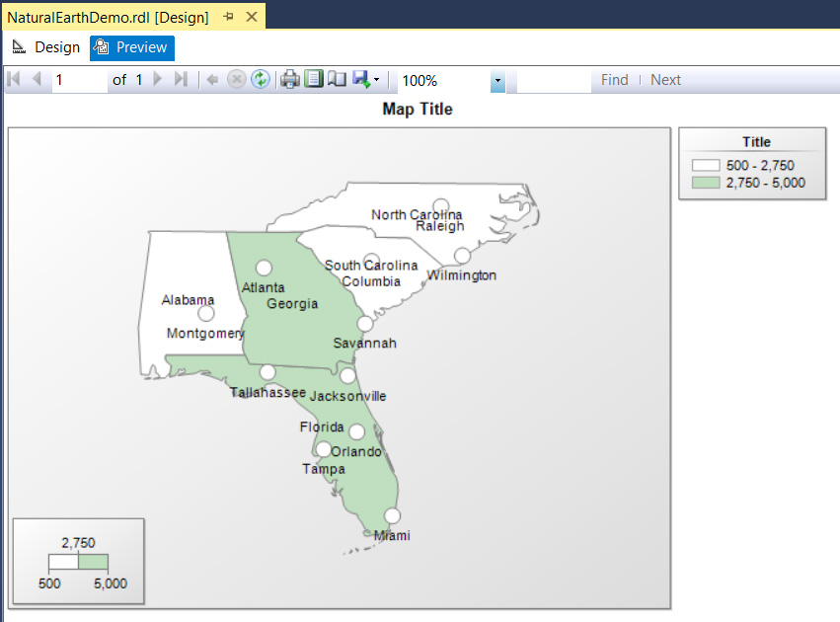Jump to Last Page icon

click(181, 80)
